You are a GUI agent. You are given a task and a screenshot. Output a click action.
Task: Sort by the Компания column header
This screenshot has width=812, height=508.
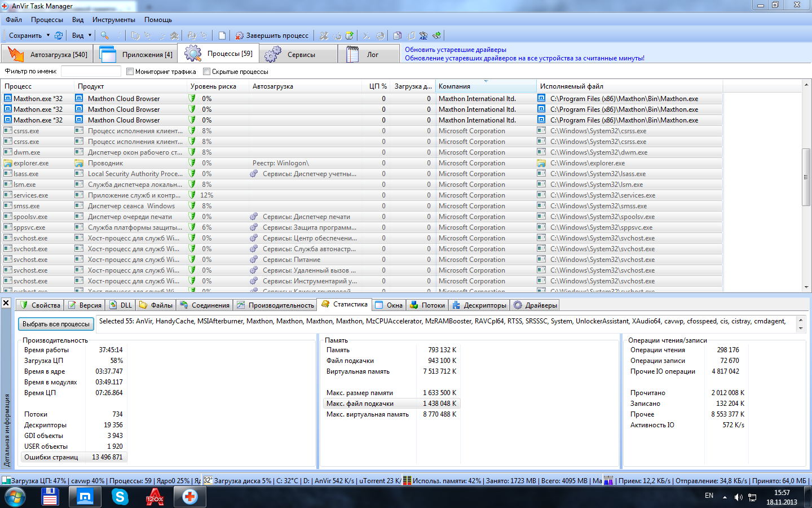point(486,86)
